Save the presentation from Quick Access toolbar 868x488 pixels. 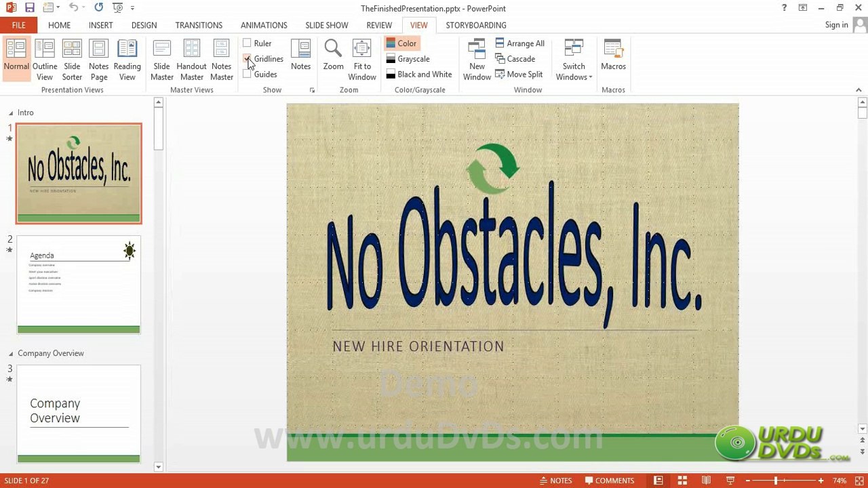(29, 8)
